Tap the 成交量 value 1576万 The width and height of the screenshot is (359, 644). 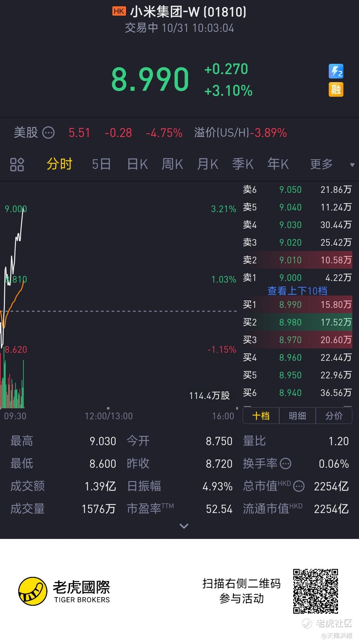(99, 509)
